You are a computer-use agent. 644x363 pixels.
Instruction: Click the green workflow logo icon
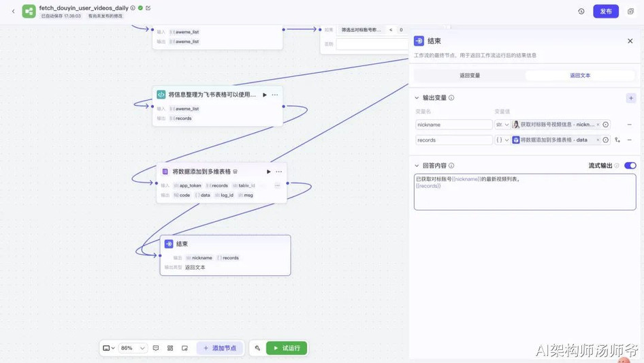(29, 11)
